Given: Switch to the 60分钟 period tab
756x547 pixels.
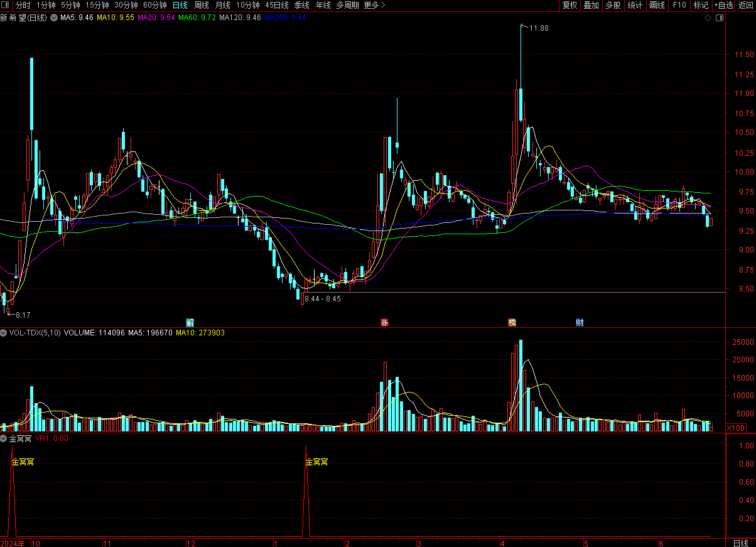Looking at the screenshot, I should 155,5.
